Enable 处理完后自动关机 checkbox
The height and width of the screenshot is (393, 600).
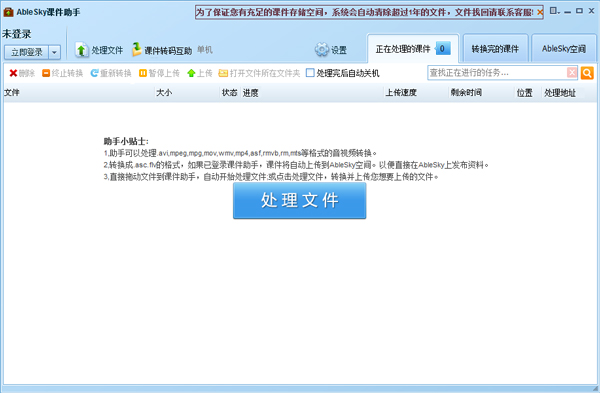pyautogui.click(x=310, y=73)
